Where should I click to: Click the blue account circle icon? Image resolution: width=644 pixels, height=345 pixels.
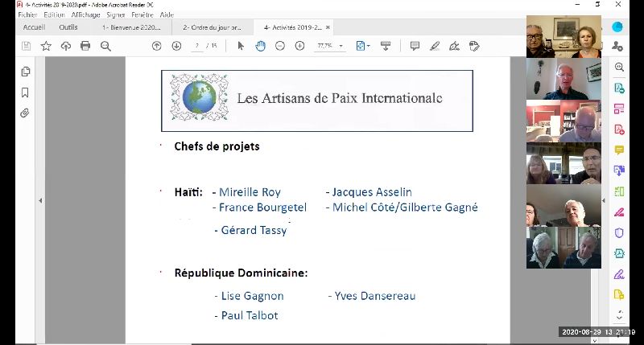point(617,27)
